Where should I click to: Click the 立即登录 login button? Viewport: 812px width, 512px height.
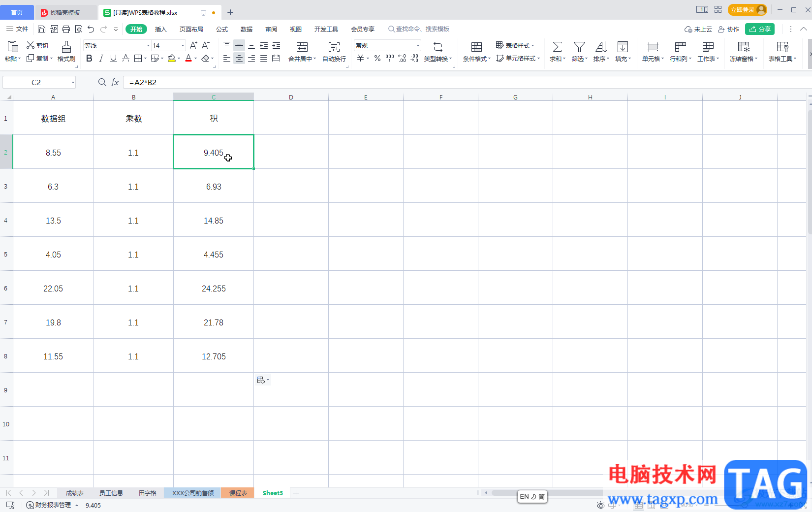click(747, 10)
